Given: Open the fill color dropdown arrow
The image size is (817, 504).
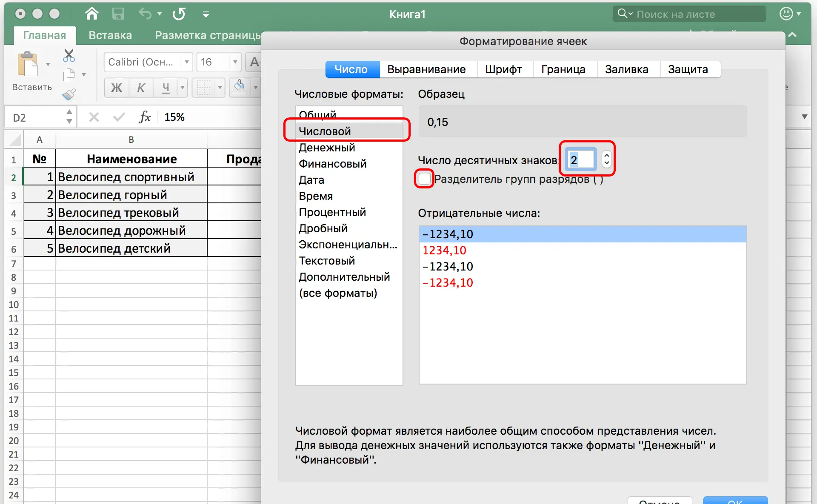Looking at the screenshot, I should click(x=256, y=88).
